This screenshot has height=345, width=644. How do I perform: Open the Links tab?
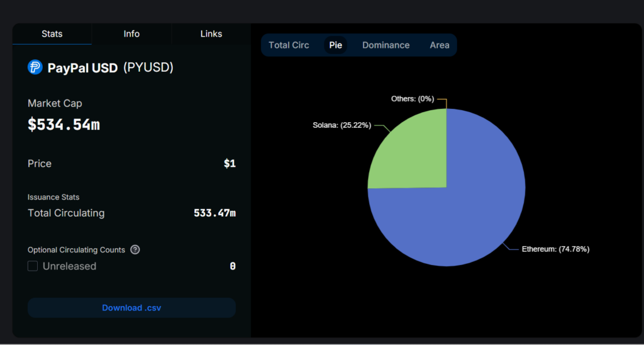(x=211, y=34)
